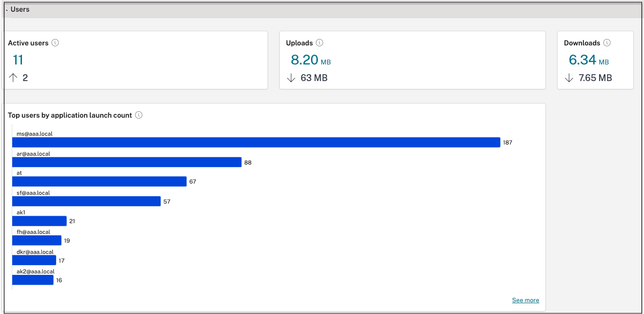Click the dkr@aaa.local bar
Viewport: 644px width, 314px height.
34,260
